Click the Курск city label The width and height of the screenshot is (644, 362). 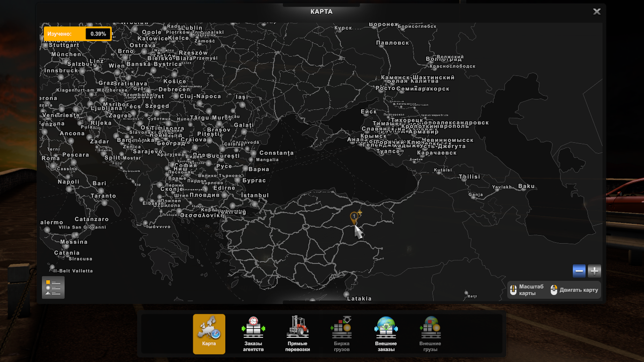343,28
